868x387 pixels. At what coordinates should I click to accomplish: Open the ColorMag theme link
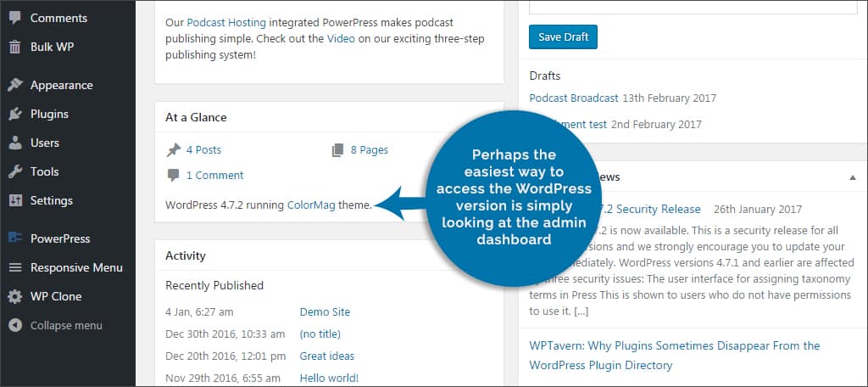click(311, 205)
